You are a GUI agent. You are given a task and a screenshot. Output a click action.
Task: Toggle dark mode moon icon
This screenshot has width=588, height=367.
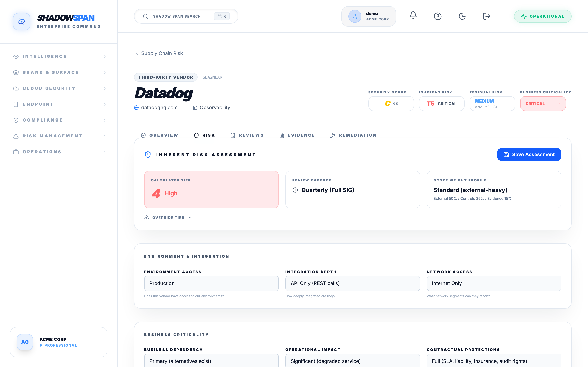point(462,16)
